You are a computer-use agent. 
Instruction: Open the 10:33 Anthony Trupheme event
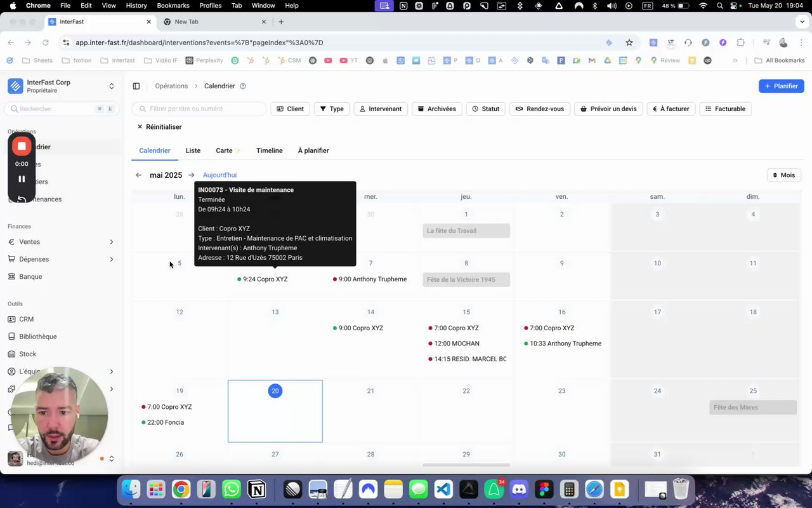click(563, 344)
